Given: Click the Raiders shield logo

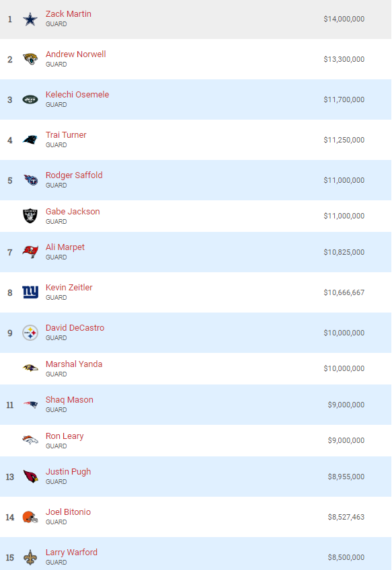Looking at the screenshot, I should (x=30, y=216).
